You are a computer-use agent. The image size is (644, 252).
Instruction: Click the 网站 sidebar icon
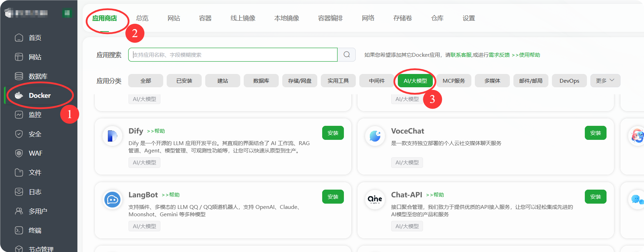click(19, 57)
